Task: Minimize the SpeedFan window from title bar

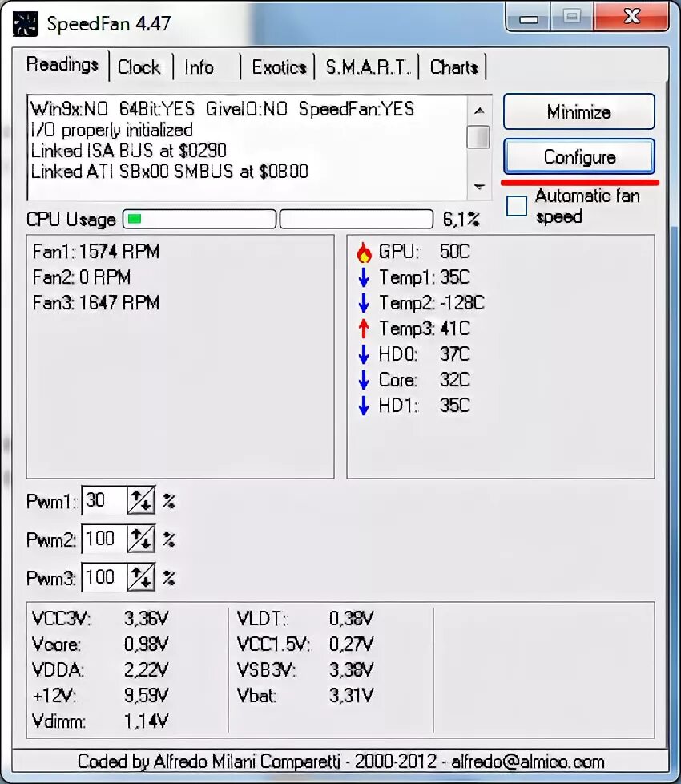Action: click(x=528, y=18)
